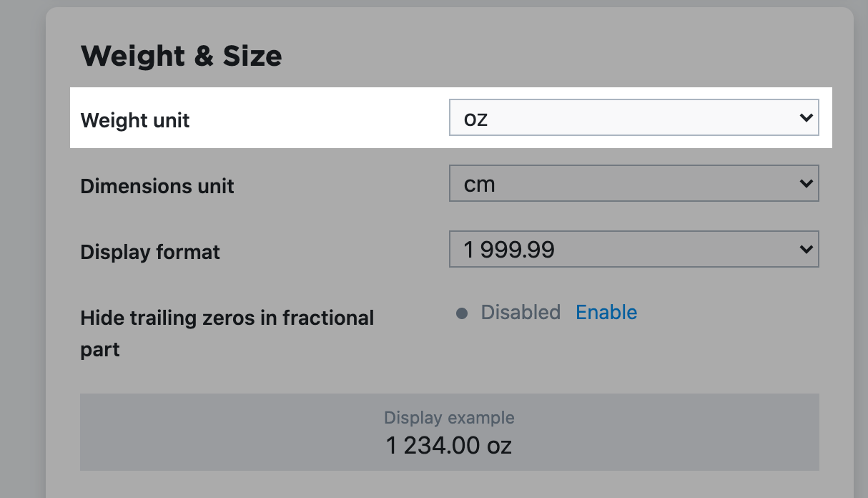Click the Weight unit label
The image size is (868, 498).
(x=135, y=120)
